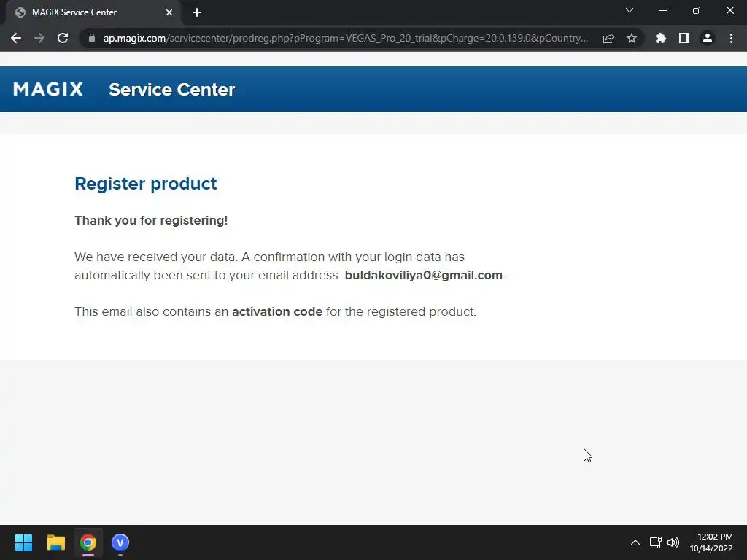Close the Chrome window
Screen dimensions: 747x560
tap(729, 10)
